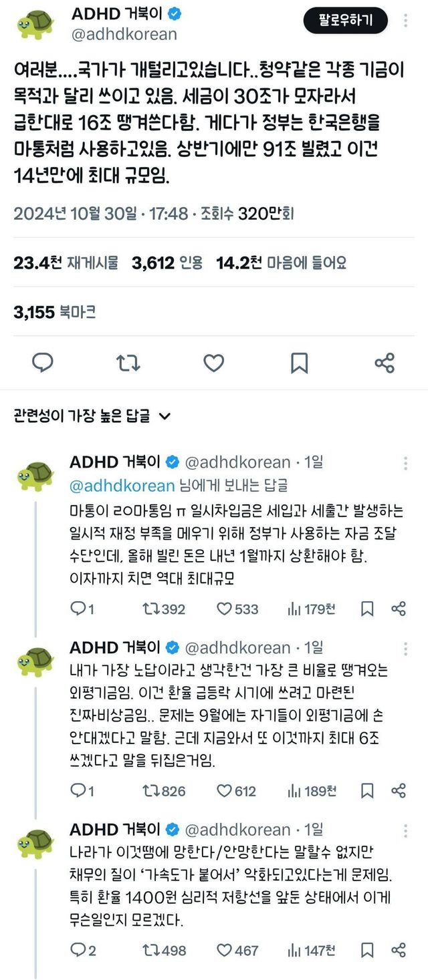
Task: Click the 팔로우하기 follow button
Action: 346,20
